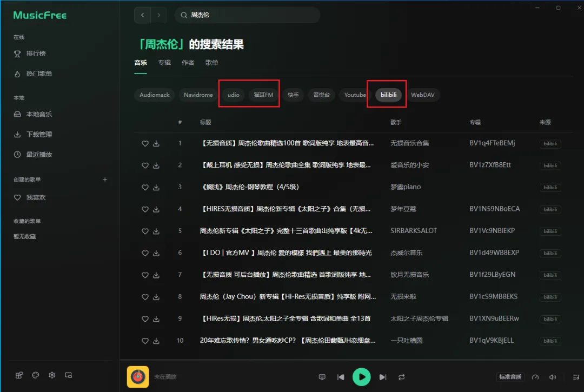Image resolution: width=584 pixels, height=392 pixels.
Task: Show 最近播放 recently played
Action: pos(33,155)
